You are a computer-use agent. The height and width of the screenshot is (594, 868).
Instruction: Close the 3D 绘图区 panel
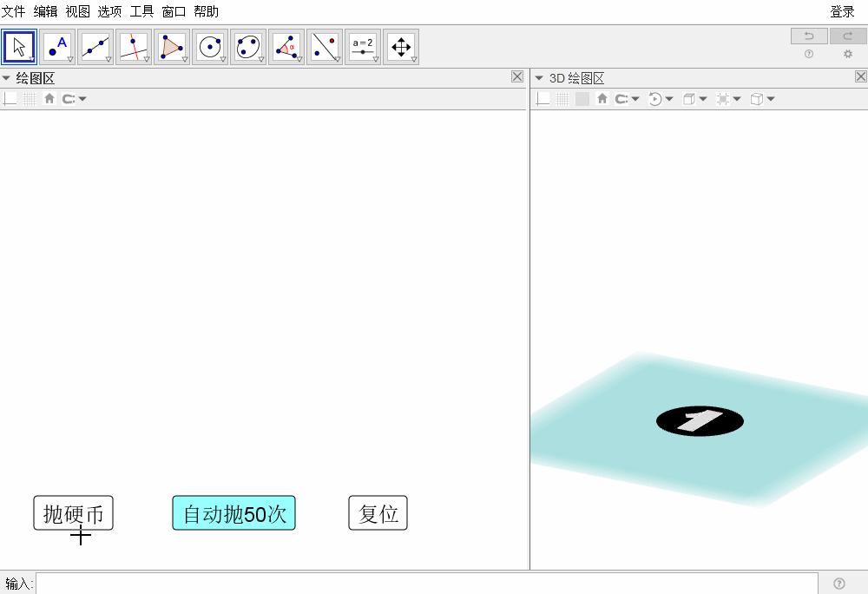(861, 76)
